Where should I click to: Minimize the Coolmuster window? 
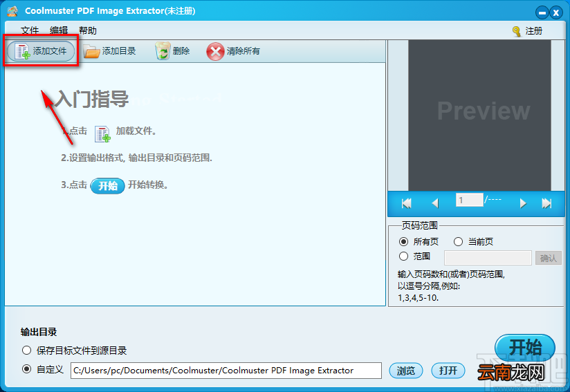542,12
